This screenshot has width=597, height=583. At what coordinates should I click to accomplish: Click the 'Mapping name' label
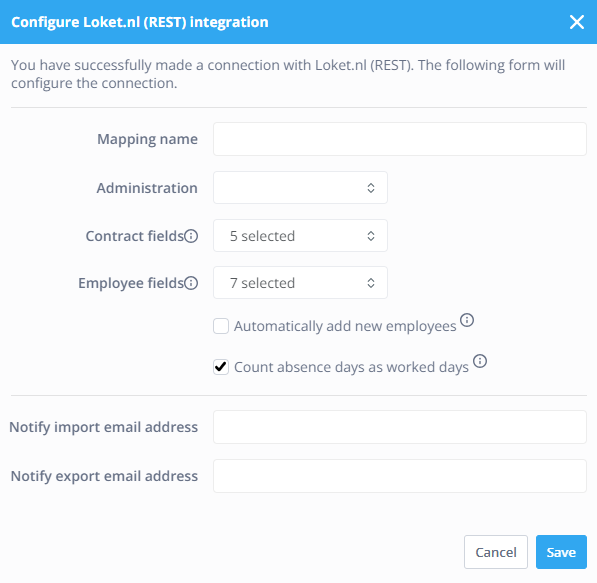(x=147, y=139)
